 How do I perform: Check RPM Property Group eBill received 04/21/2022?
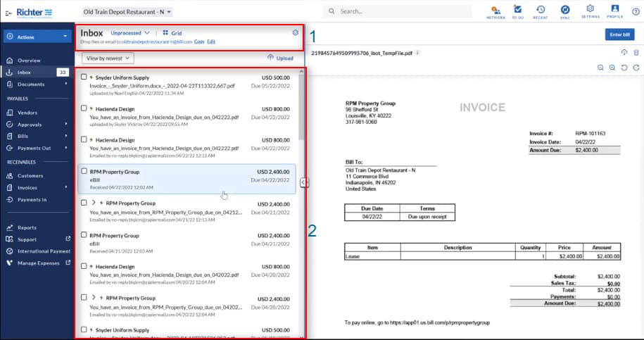pyautogui.click(x=84, y=235)
